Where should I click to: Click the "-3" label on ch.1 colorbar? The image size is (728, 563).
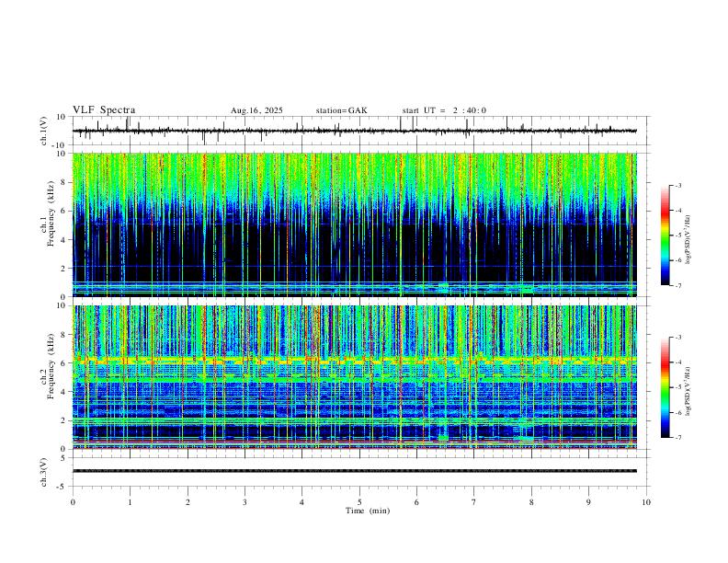click(x=678, y=185)
